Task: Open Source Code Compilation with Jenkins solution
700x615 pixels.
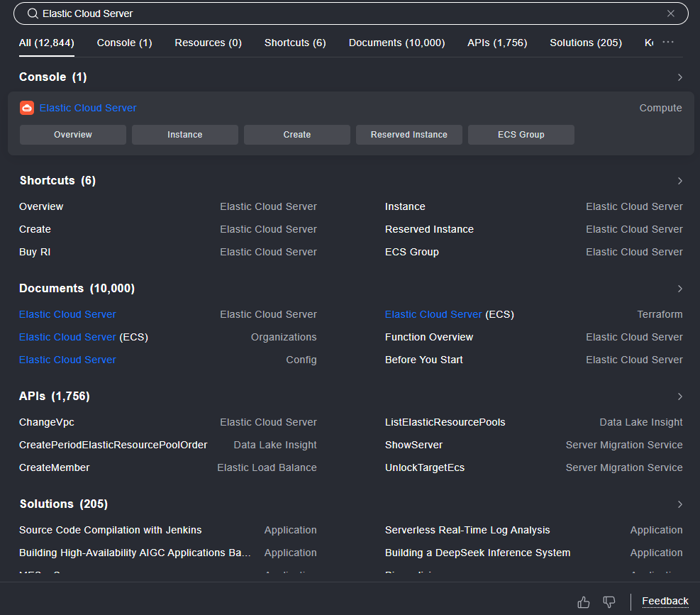Action: tap(168, 530)
